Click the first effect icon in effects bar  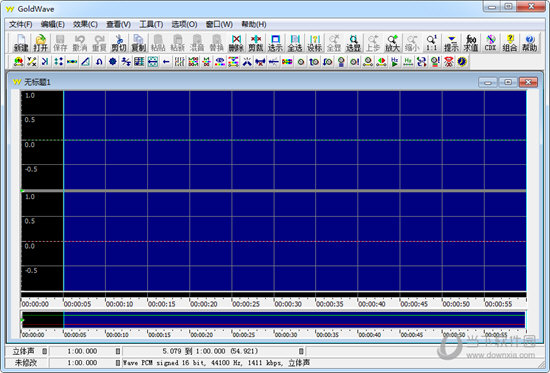tap(18, 62)
